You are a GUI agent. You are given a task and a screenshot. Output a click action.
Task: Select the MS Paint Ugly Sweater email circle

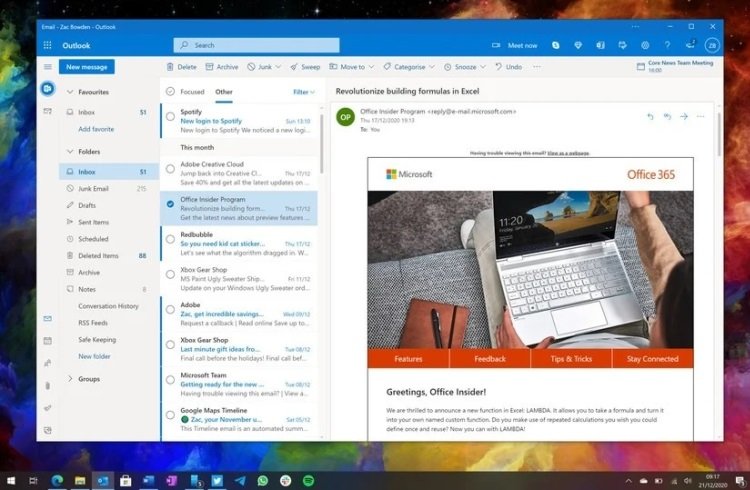point(170,274)
